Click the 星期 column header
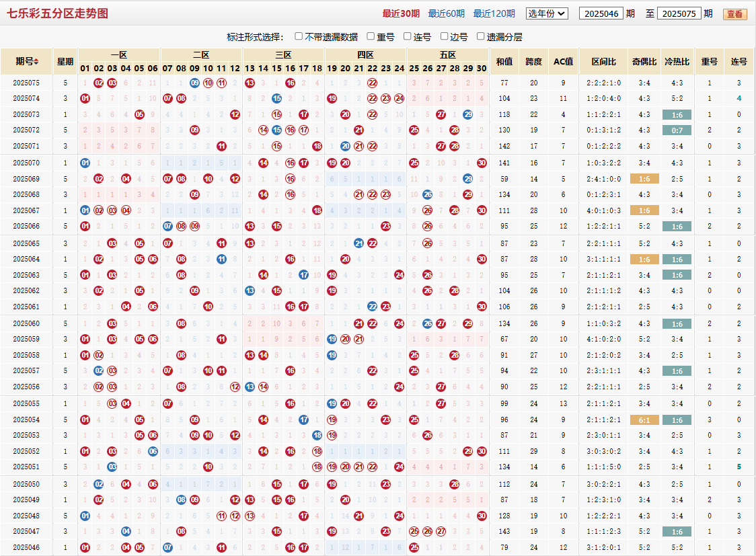The image size is (756, 556). 65,62
